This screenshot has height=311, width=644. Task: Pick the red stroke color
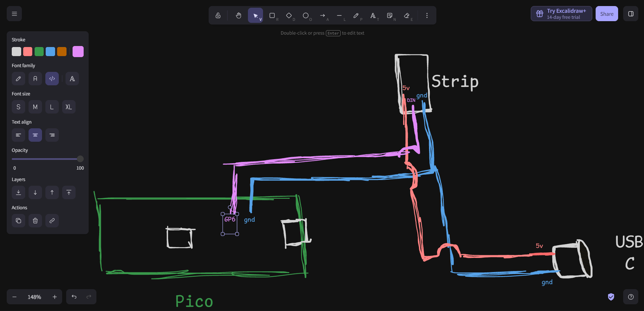click(x=28, y=51)
